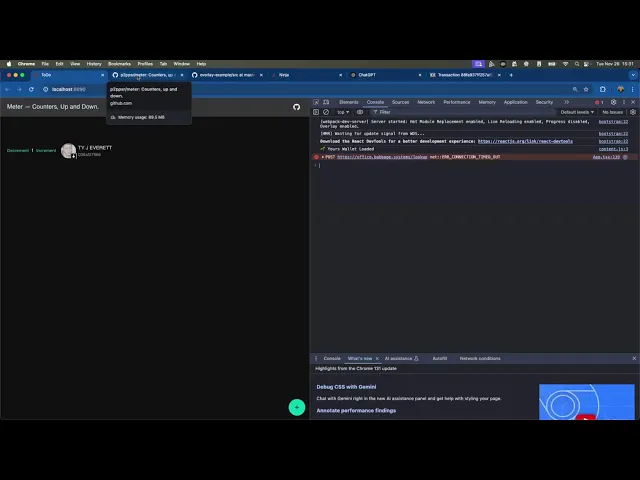Click the site info icon before localhost
This screenshot has width=640, height=480.
tap(46, 89)
